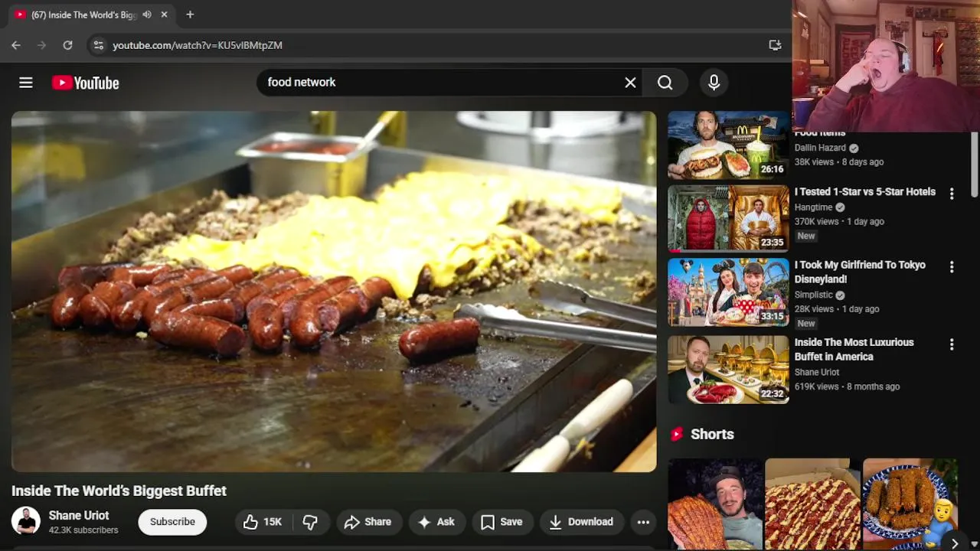The width and height of the screenshot is (980, 551).
Task: Open the Most Luxurious Buffet thumbnail
Action: [x=728, y=370]
